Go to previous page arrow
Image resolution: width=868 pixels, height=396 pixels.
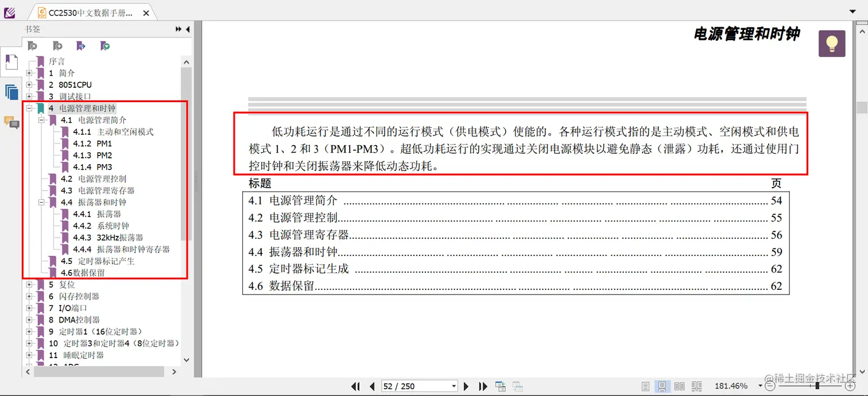click(372, 386)
